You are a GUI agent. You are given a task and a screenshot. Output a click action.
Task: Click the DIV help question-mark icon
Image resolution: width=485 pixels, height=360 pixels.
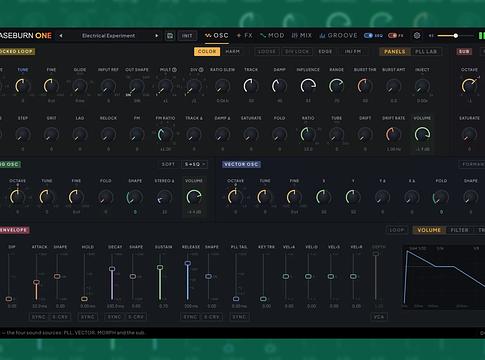(201, 70)
